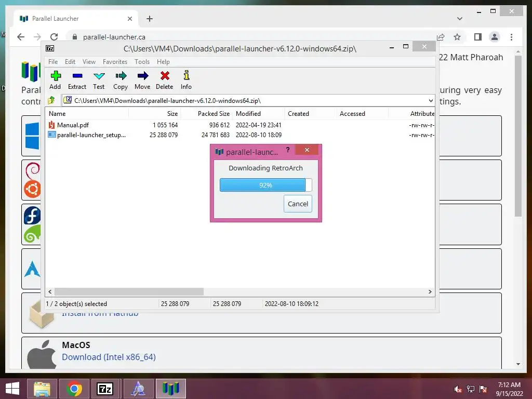Select the parallel-launcher_setup file icon

click(51, 135)
